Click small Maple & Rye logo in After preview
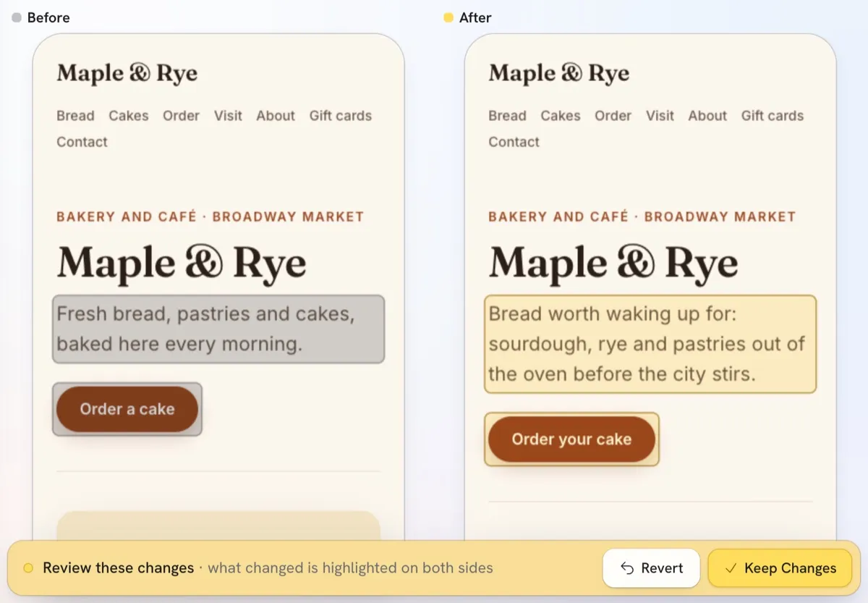This screenshot has width=868, height=603. [559, 73]
